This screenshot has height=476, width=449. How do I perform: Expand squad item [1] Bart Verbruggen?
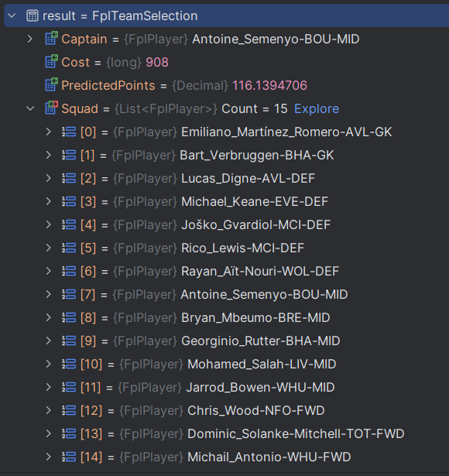pos(48,155)
